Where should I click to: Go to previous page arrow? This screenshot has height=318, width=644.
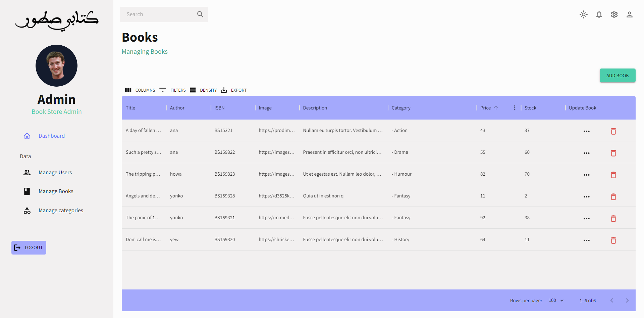(x=612, y=301)
